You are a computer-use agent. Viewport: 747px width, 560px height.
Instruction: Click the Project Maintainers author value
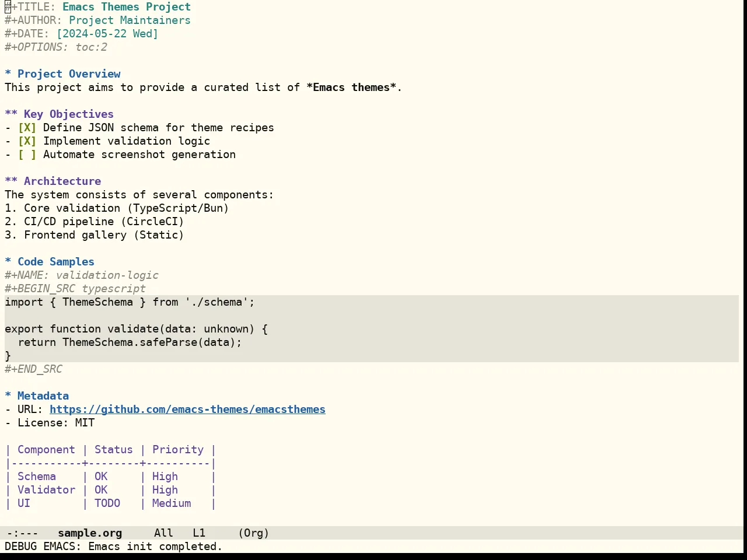tap(130, 20)
